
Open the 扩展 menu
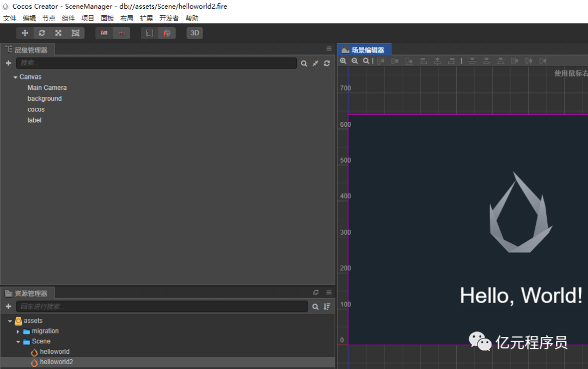pyautogui.click(x=146, y=18)
